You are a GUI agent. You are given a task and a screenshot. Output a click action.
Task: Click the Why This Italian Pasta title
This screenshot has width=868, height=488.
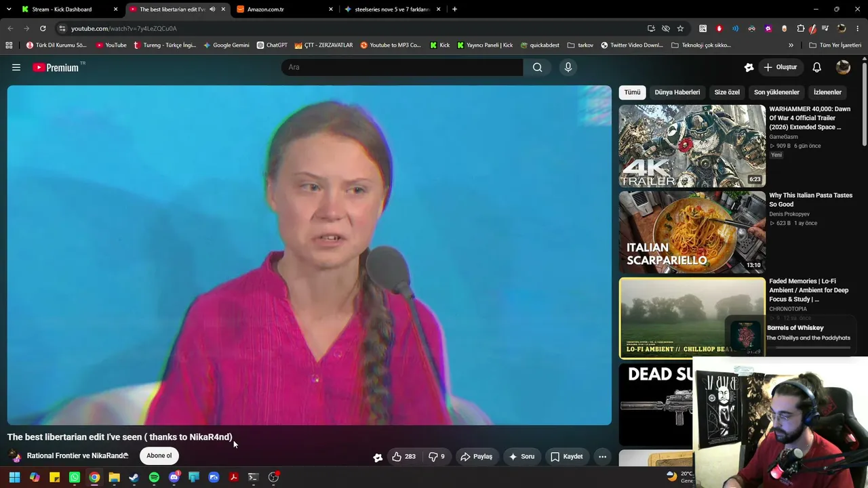click(811, 200)
